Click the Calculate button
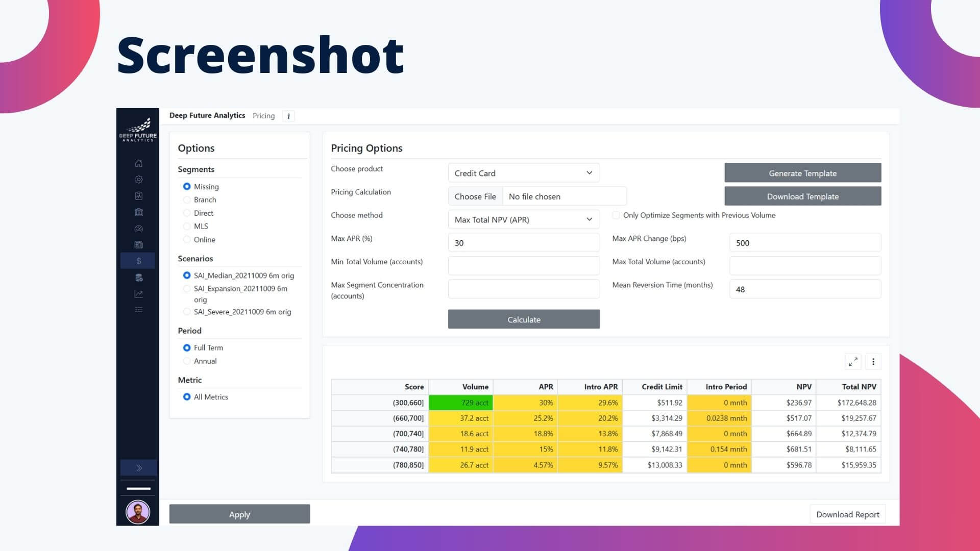Screen dimensions: 980x551 (x=524, y=319)
